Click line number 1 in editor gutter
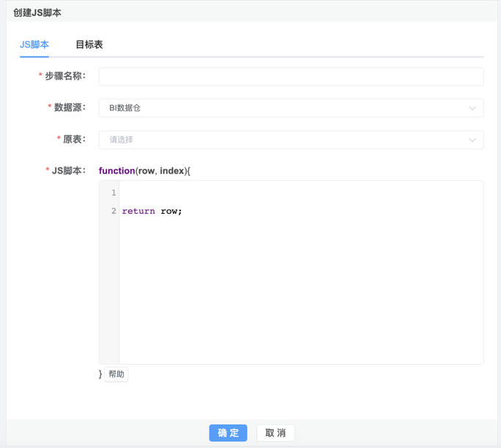Viewport: 501px width, 448px height. [x=114, y=193]
